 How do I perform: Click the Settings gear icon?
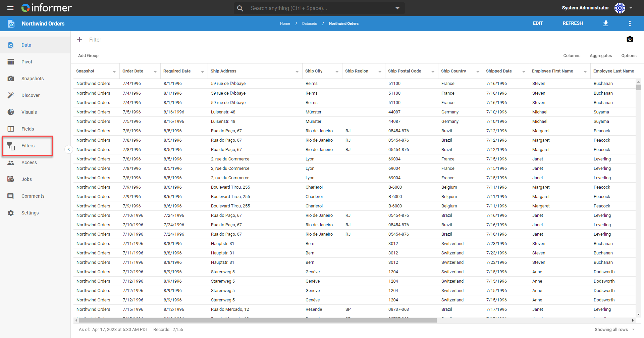point(11,213)
